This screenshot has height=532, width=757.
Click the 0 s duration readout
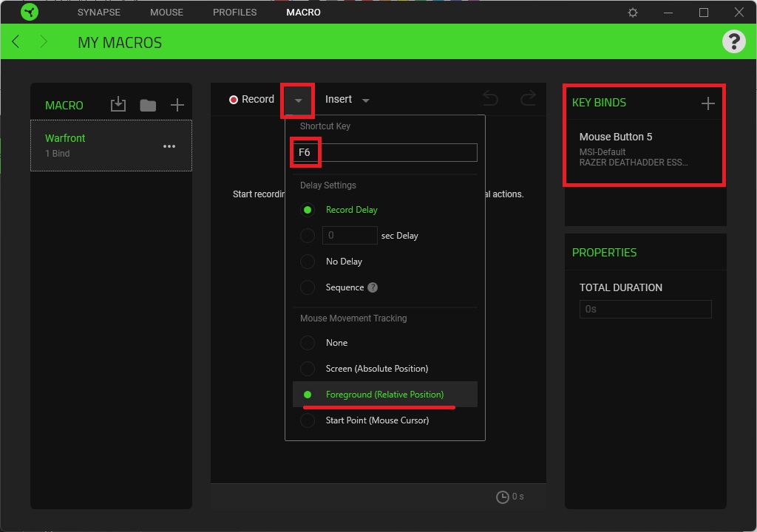[x=517, y=497]
